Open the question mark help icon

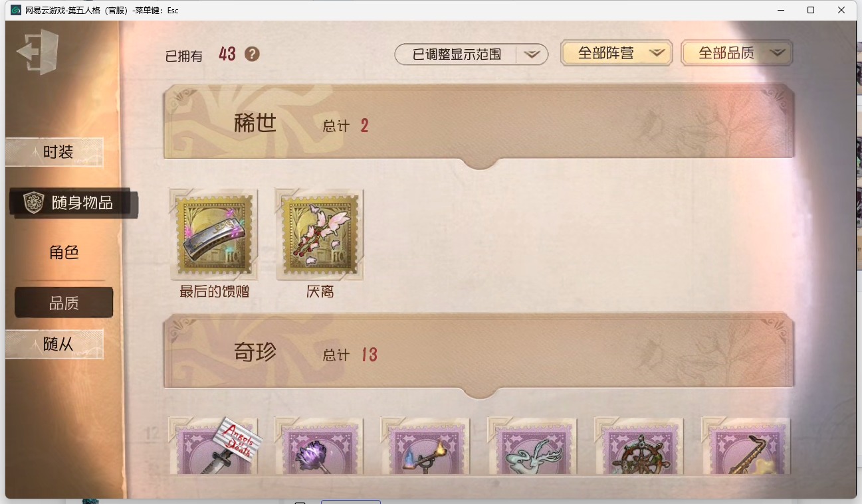click(x=252, y=54)
